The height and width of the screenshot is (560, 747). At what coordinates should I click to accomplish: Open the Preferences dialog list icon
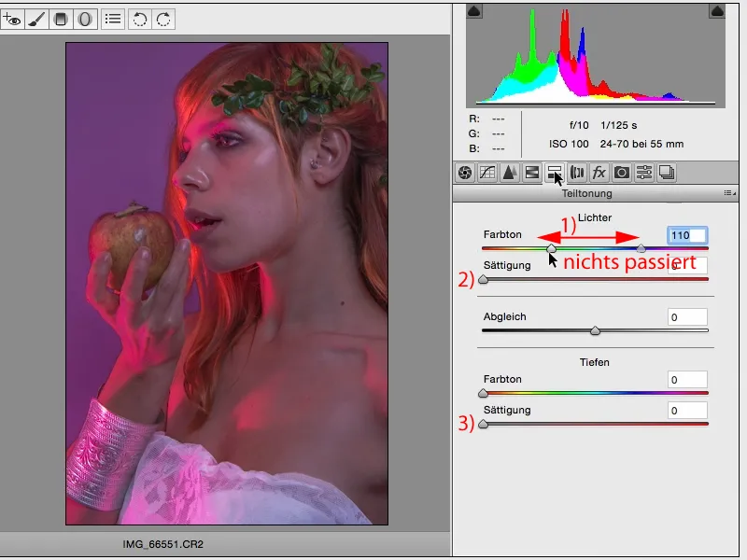113,20
